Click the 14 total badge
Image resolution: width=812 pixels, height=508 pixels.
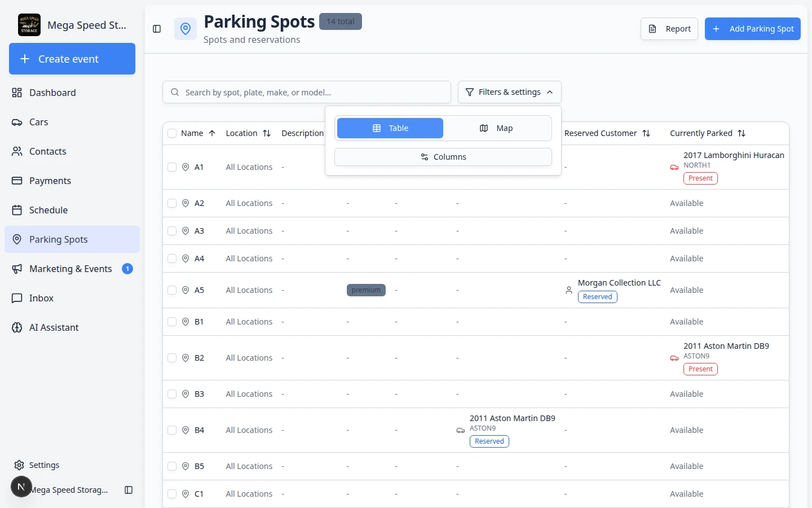(341, 21)
